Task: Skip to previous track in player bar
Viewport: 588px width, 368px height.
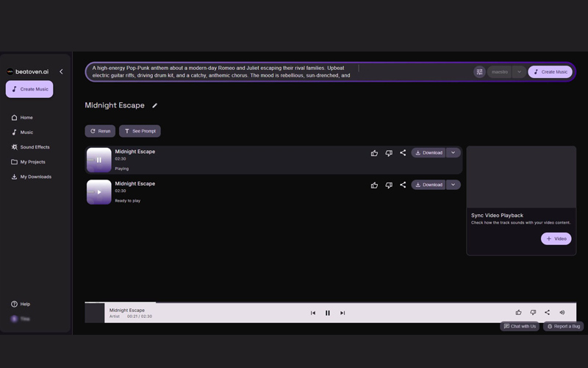Action: (313, 313)
